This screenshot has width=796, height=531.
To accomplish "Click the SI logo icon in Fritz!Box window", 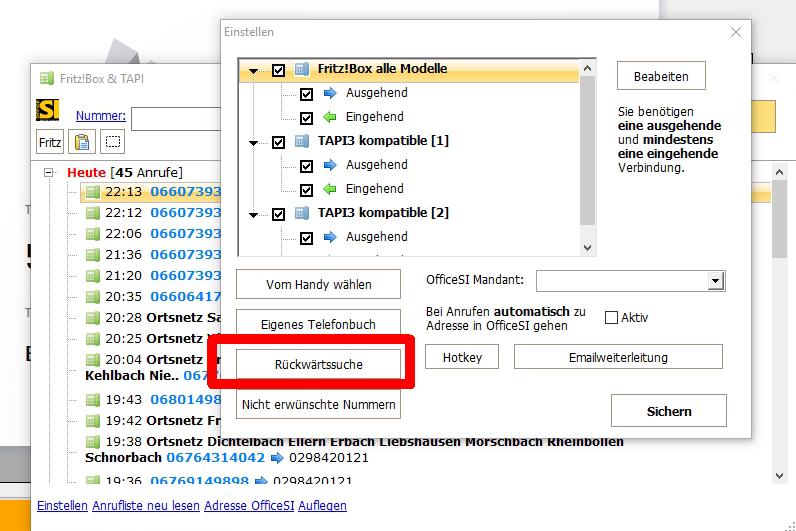I will coord(48,110).
